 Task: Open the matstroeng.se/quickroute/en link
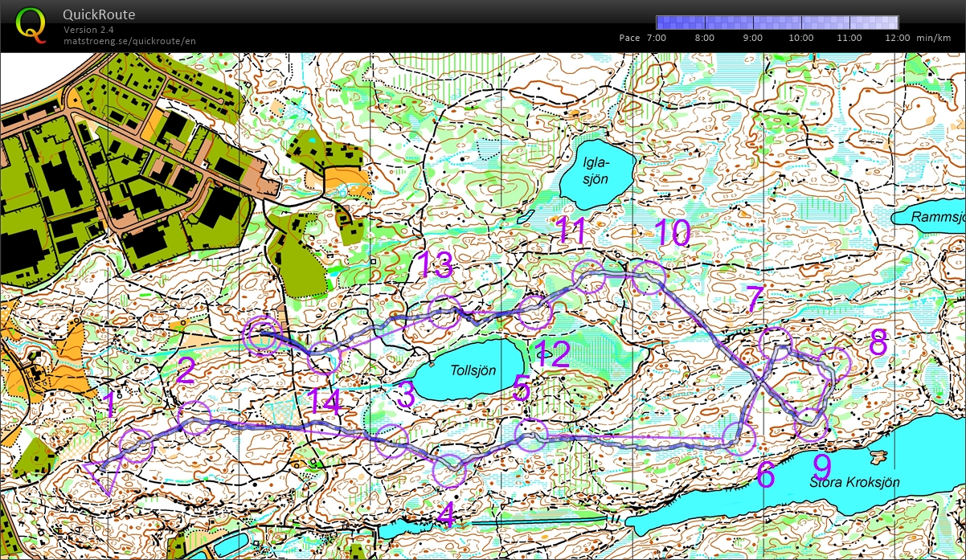coord(129,40)
